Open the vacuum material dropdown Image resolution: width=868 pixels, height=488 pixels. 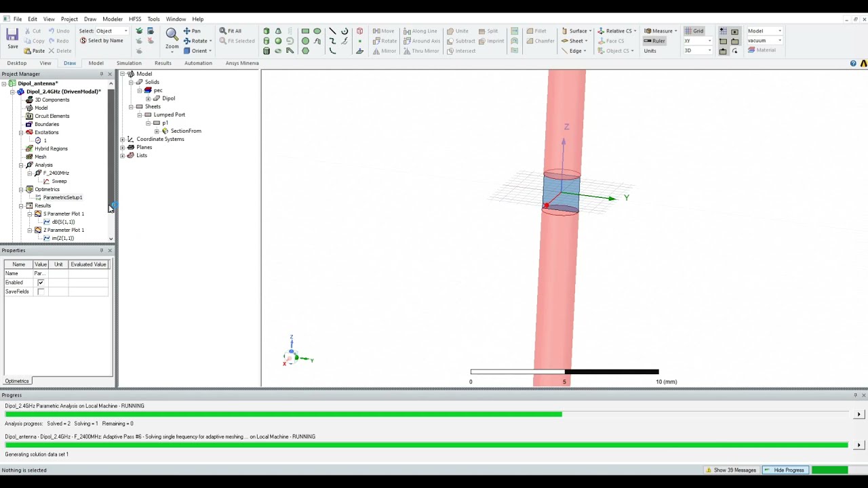[x=764, y=41]
